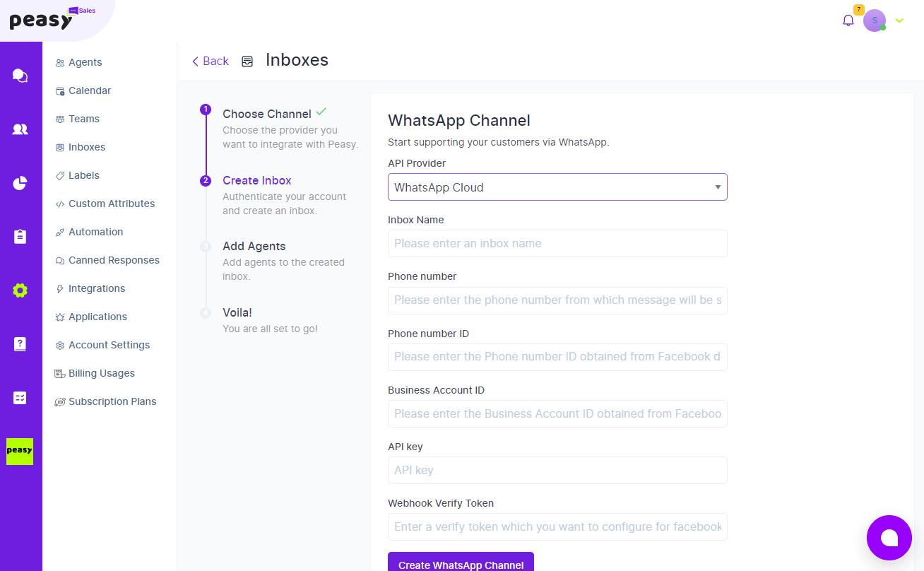The image size is (924, 571).
Task: Click the Back link
Action: tap(211, 61)
